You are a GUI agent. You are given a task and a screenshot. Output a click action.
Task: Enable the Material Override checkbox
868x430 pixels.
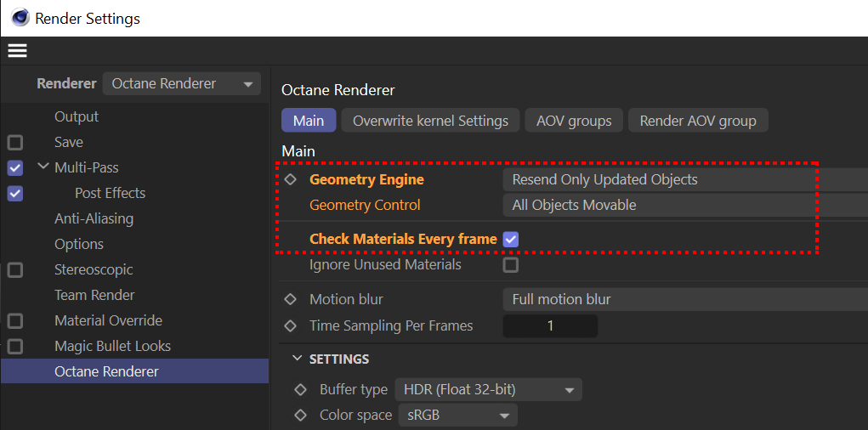click(15, 321)
